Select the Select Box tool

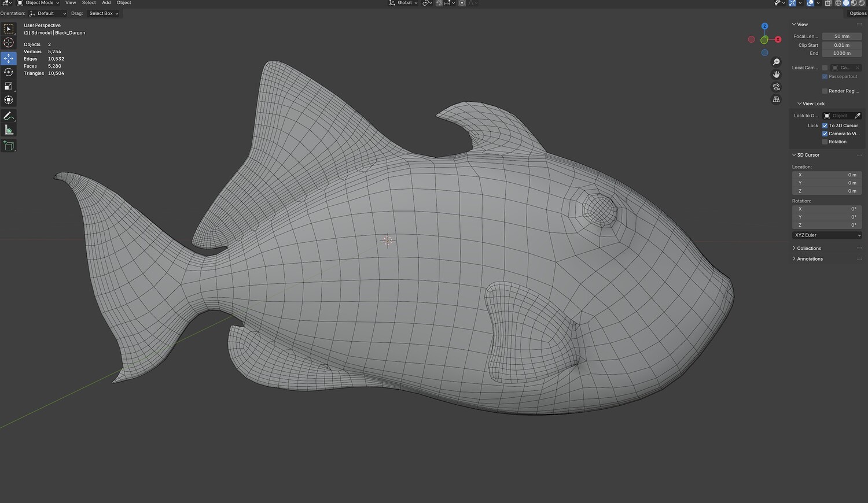point(9,29)
